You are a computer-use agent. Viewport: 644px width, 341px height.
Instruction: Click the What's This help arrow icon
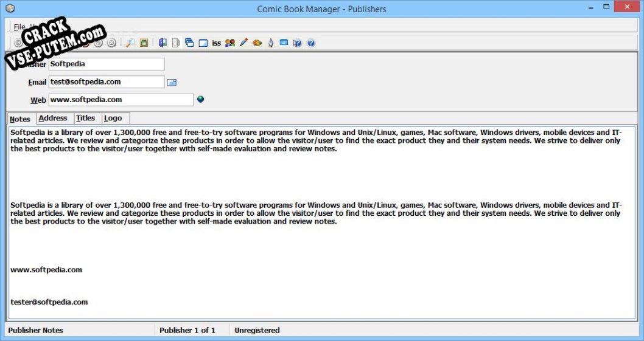pos(298,43)
